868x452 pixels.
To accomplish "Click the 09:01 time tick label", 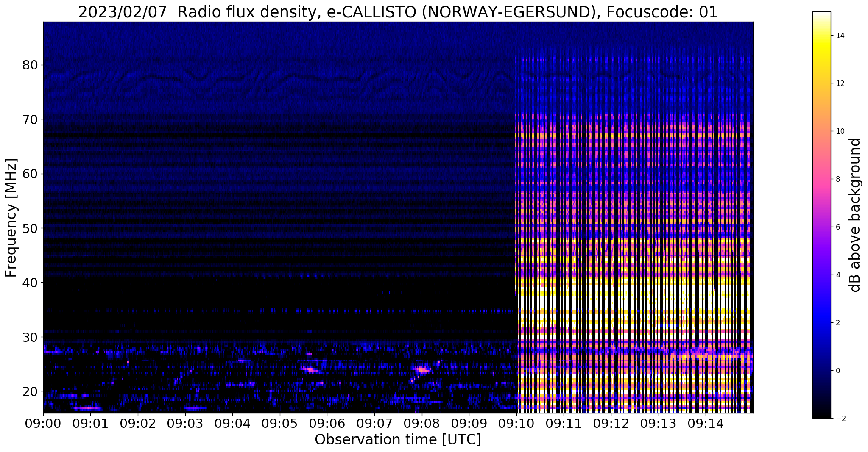I will coord(91,423).
